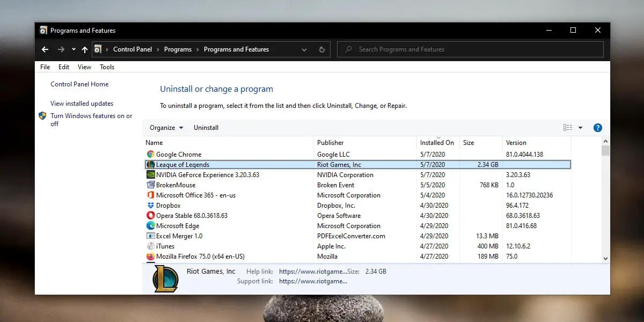Click the list scrollbar down arrow
This screenshot has width=644, height=322.
[606, 258]
